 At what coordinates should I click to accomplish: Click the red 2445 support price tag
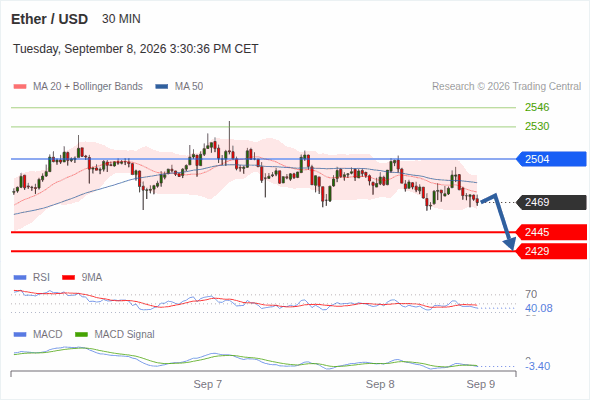pyautogui.click(x=551, y=232)
